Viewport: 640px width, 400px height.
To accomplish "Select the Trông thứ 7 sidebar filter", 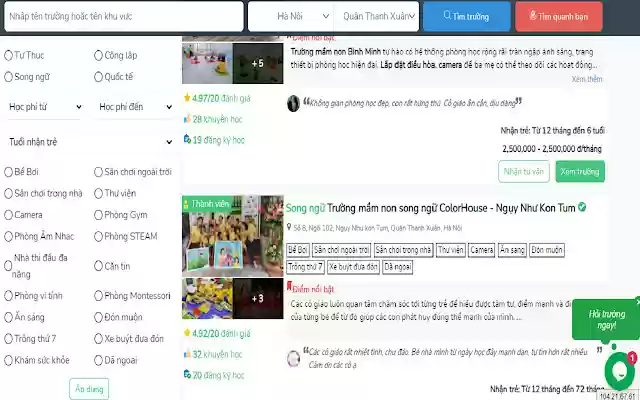I will pos(8,339).
